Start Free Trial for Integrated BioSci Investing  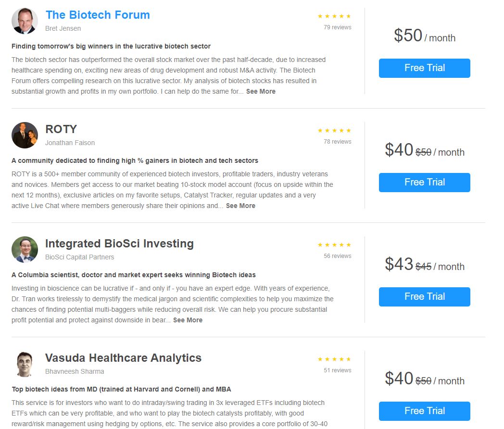tap(424, 297)
